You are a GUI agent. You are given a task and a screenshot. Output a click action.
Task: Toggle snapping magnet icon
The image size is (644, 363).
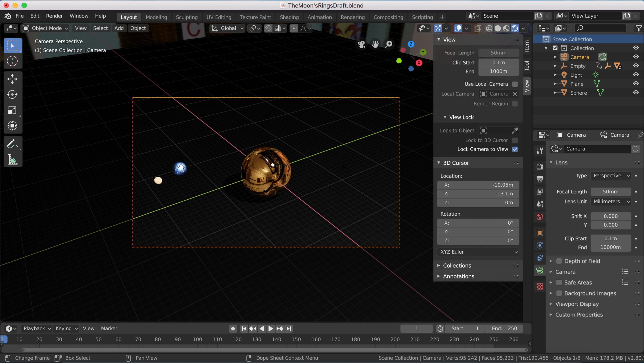[x=268, y=28]
